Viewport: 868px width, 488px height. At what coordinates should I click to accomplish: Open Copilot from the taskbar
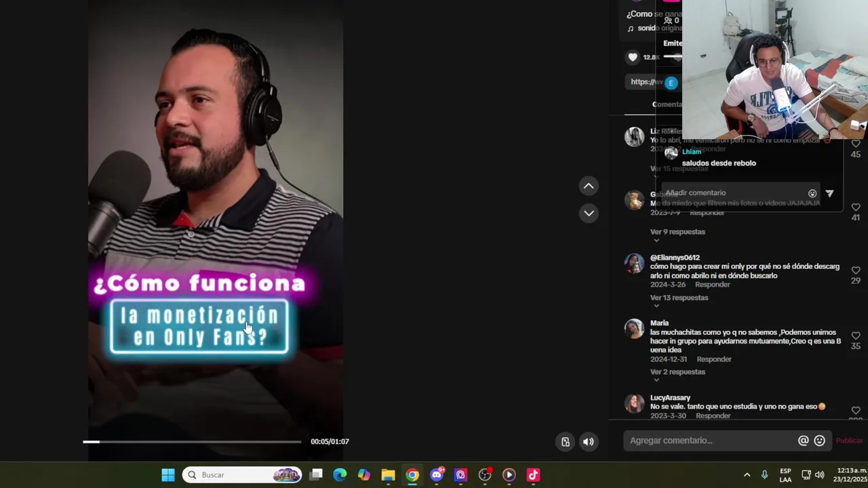364,475
